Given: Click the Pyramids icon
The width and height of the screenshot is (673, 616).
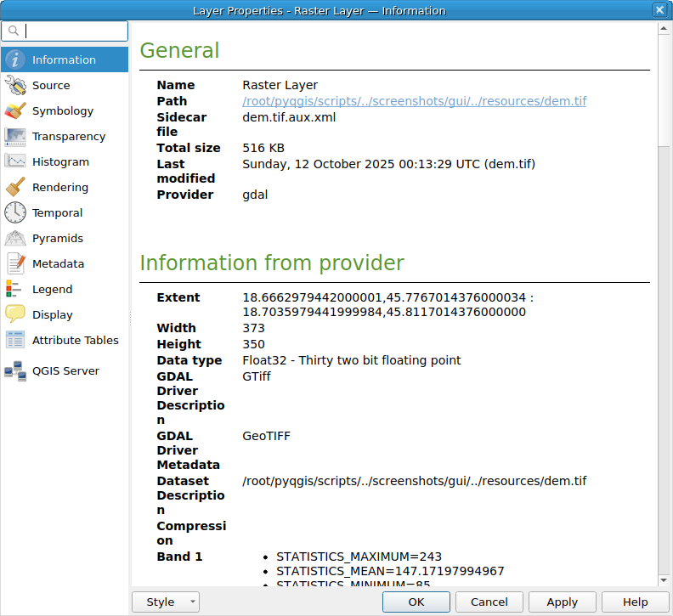Looking at the screenshot, I should pos(15,238).
